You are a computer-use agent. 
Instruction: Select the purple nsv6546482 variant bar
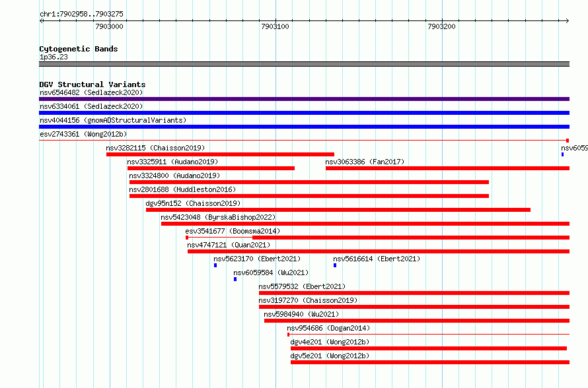[304, 99]
